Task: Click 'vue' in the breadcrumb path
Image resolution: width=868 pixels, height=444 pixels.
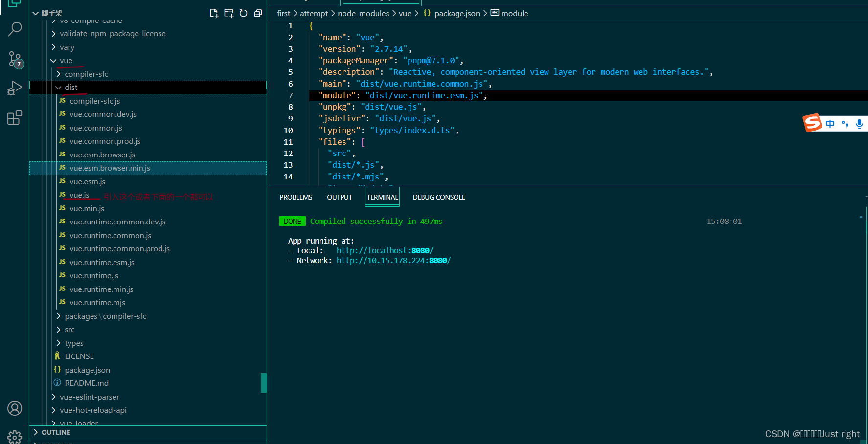Action: [405, 13]
